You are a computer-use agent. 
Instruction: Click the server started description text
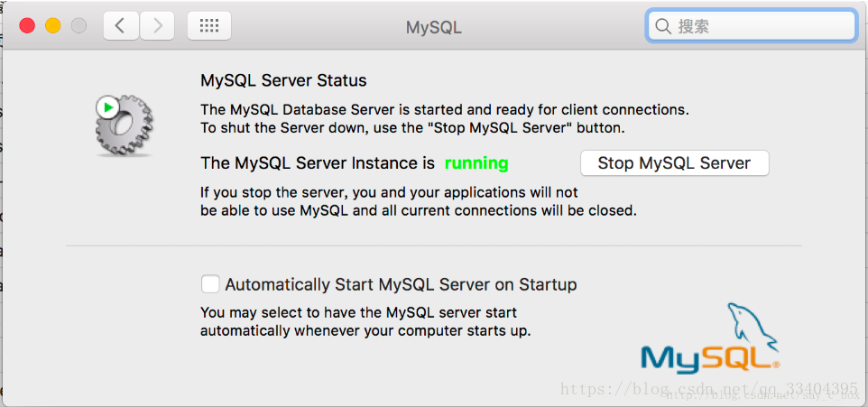[x=444, y=118]
